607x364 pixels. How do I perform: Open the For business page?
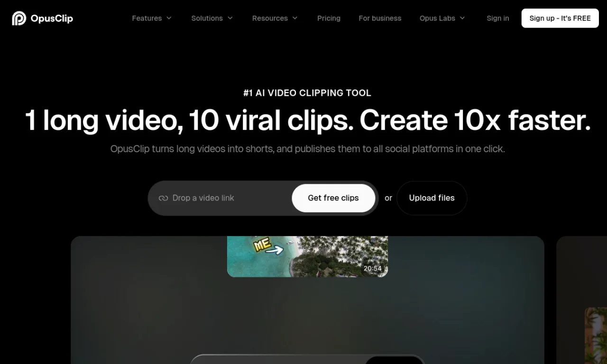click(x=380, y=18)
